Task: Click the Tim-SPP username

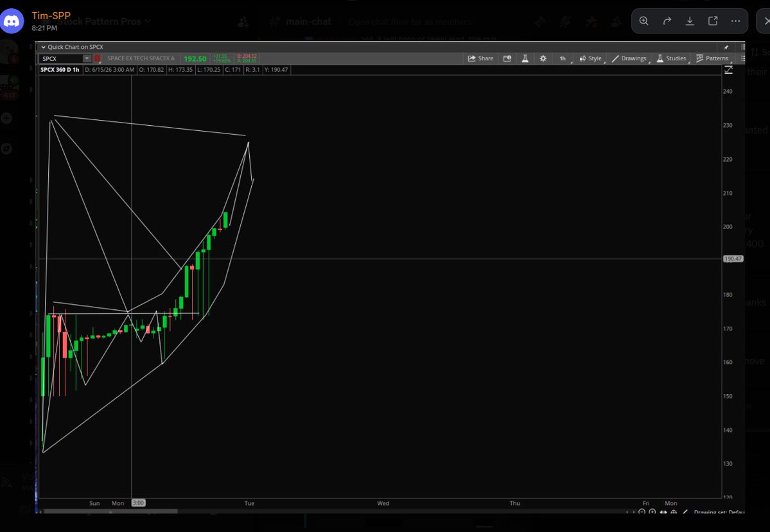Action: tap(51, 15)
